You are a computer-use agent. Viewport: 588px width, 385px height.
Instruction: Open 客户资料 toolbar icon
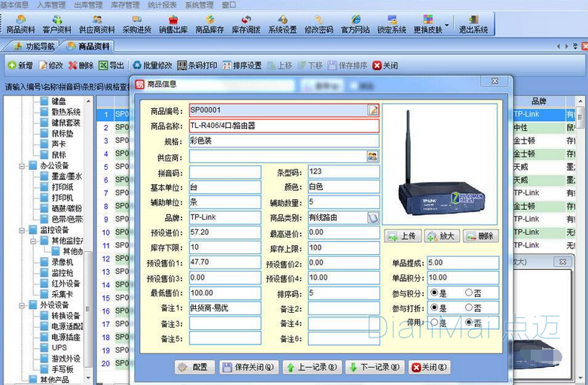(57, 24)
